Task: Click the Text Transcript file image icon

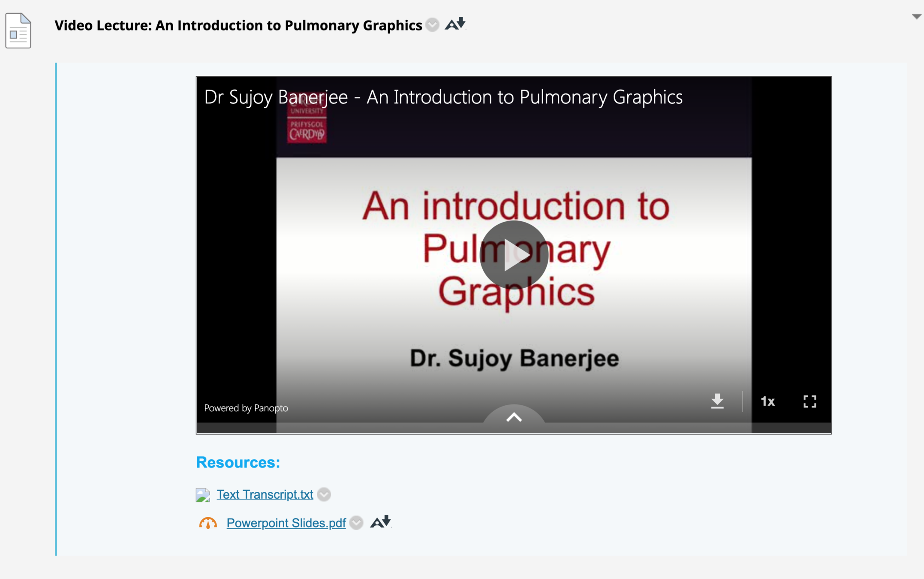Action: click(x=203, y=495)
